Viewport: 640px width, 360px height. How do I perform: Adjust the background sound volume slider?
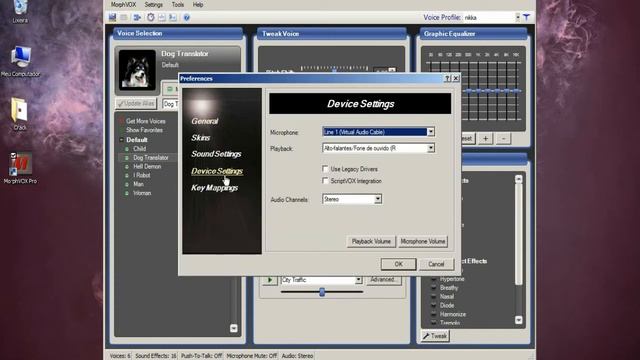pos(322,292)
